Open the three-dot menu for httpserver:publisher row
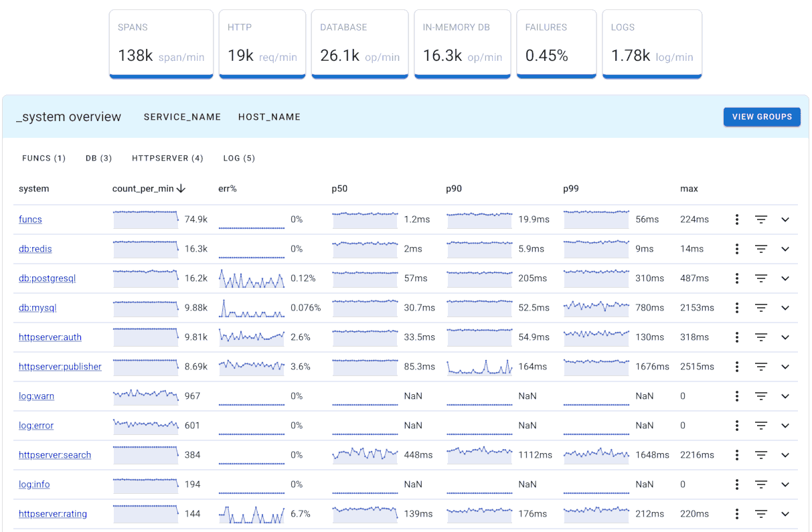 [x=736, y=367]
